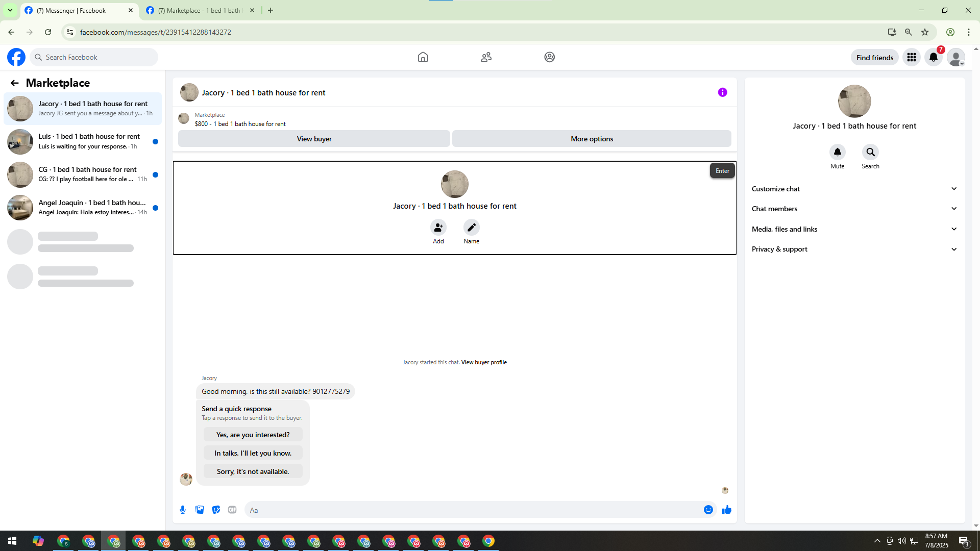
Task: Search within the conversation
Action: coord(870,152)
